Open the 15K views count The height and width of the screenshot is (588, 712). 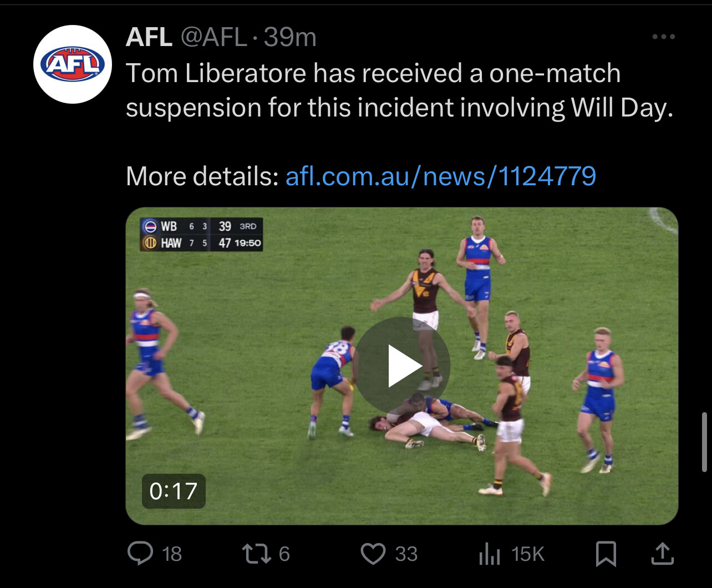tap(527, 554)
